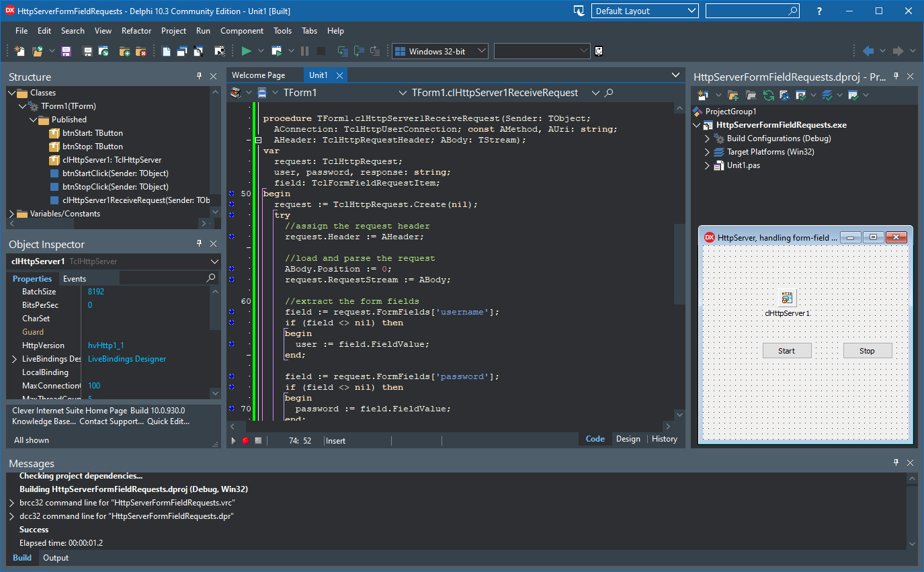Screen dimensions: 924x572
Task: Click the Run Until Return icon
Action: [375, 51]
